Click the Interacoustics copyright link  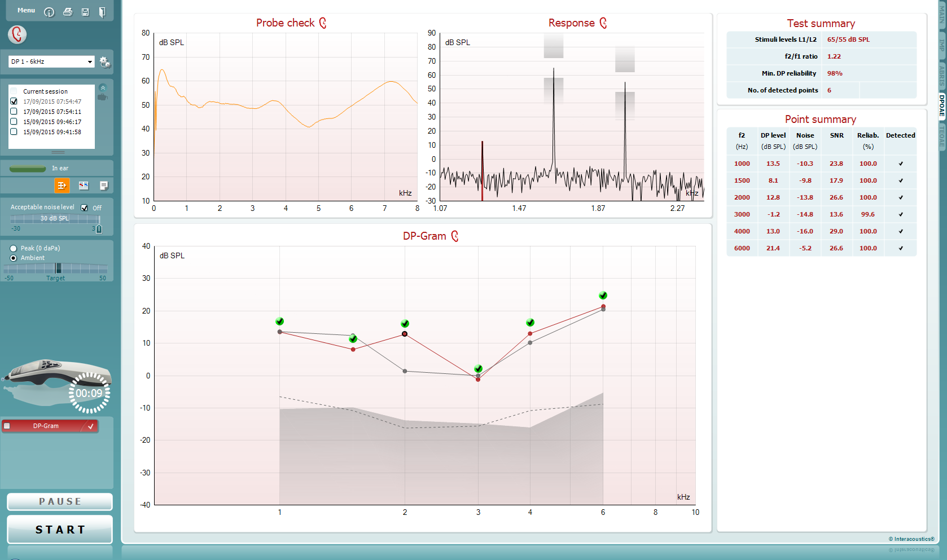pyautogui.click(x=911, y=539)
